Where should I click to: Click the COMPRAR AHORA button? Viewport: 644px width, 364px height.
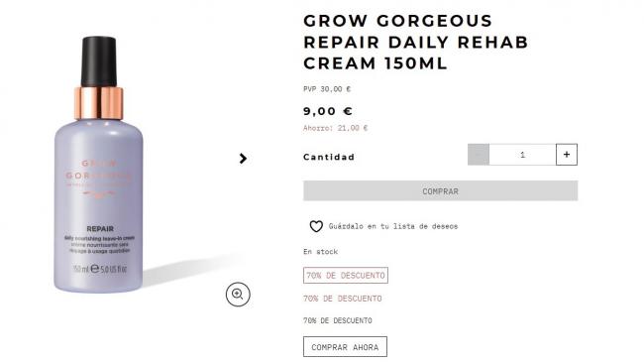point(345,347)
